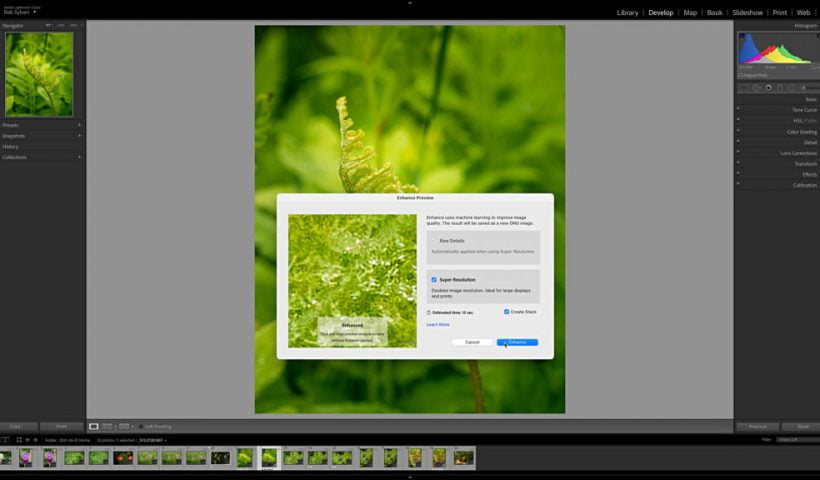Open the Grid view icon above filmstrip
The width and height of the screenshot is (820, 480).
(x=19, y=440)
